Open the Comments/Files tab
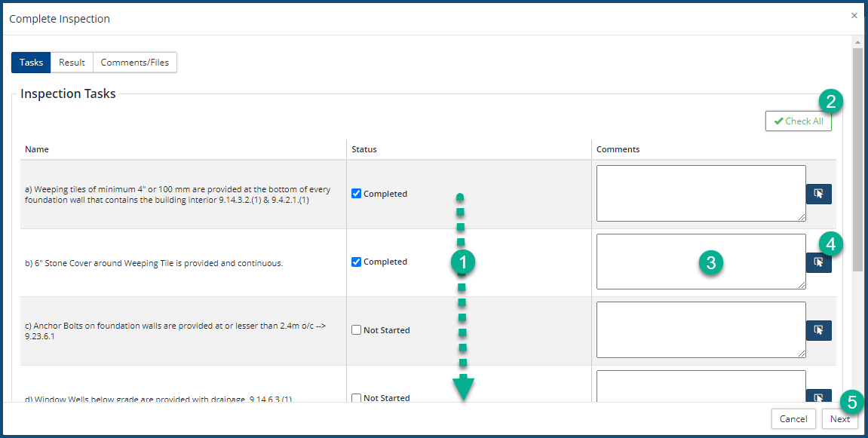Image resolution: width=868 pixels, height=438 pixels. 135,63
